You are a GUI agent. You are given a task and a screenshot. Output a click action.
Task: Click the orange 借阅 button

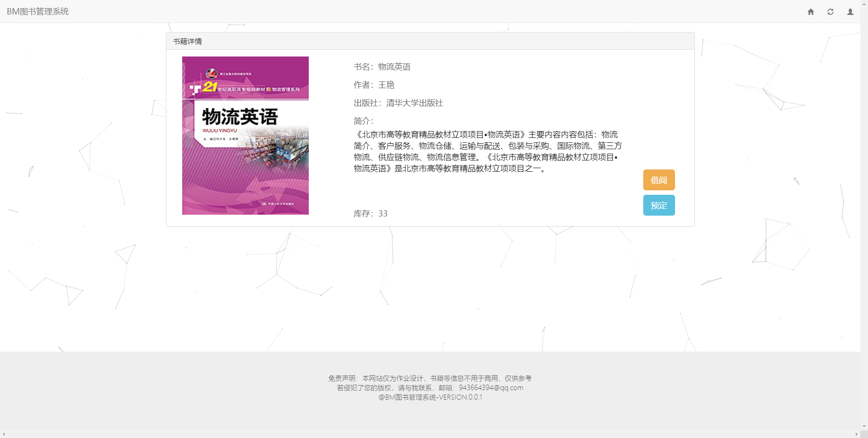pos(659,180)
